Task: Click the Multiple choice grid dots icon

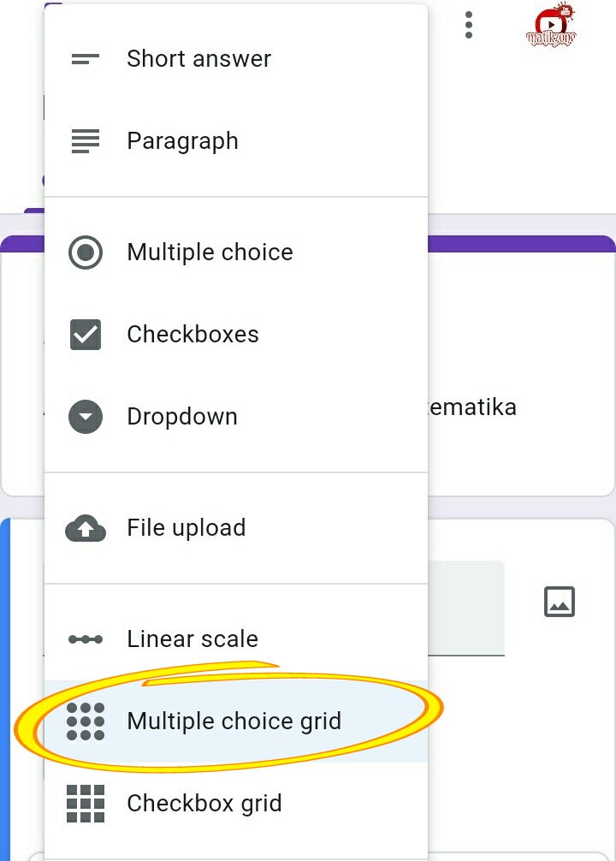Action: 86,721
